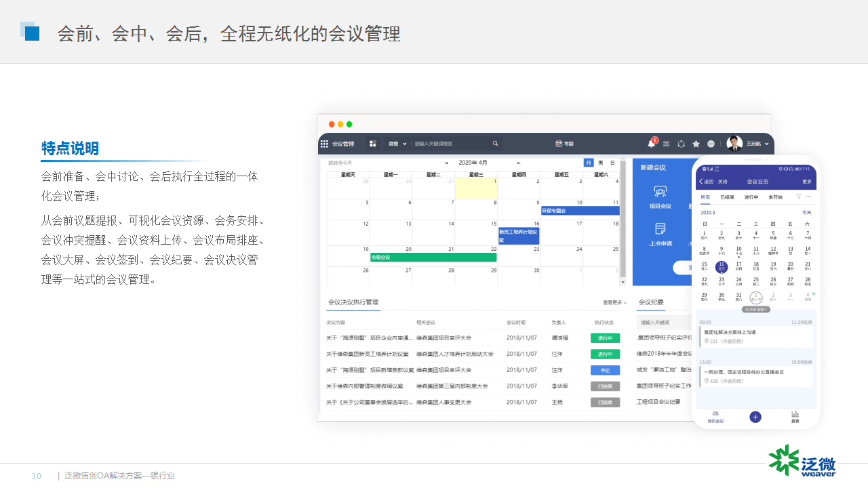This screenshot has width=868, height=488.
Task: Open the notification bell with badge 6
Action: pos(652,143)
